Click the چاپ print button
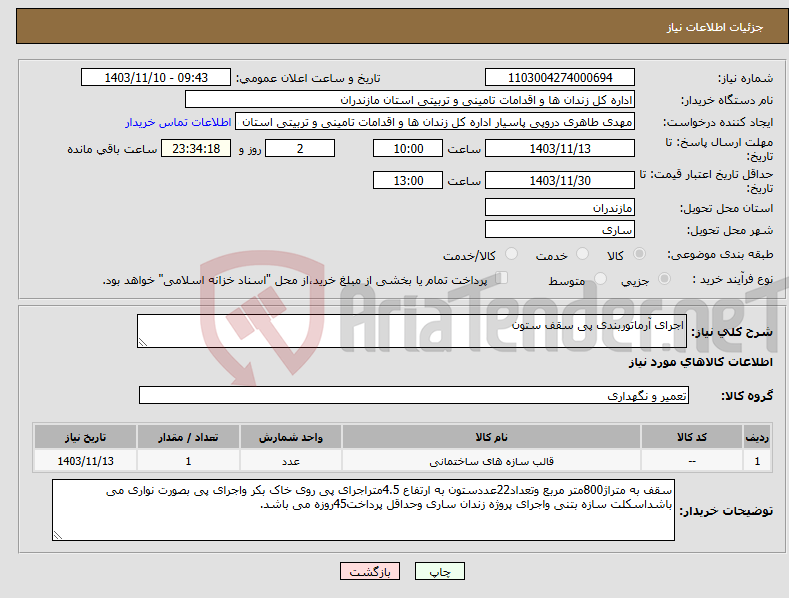This screenshot has height=598, width=789. coord(440,571)
